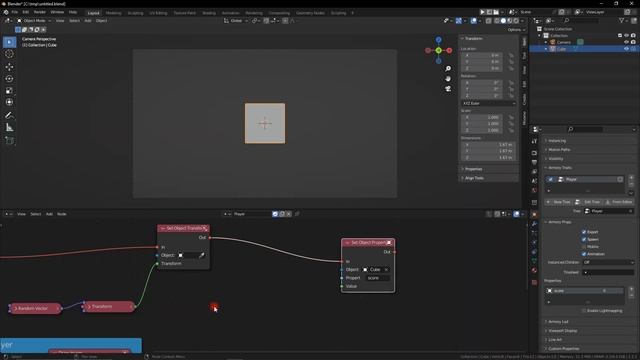Click the Scale X value field
The image size is (640, 360).
(x=483, y=117)
